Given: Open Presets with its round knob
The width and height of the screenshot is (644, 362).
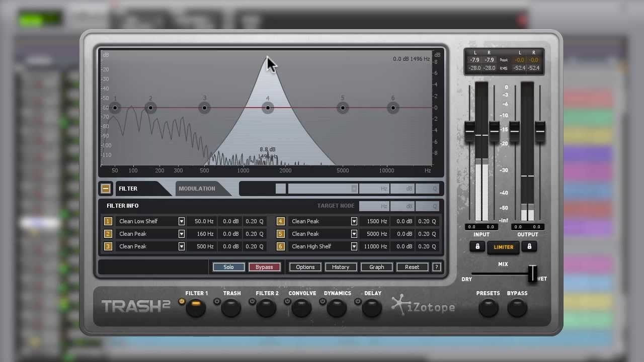Looking at the screenshot, I should pos(488,308).
